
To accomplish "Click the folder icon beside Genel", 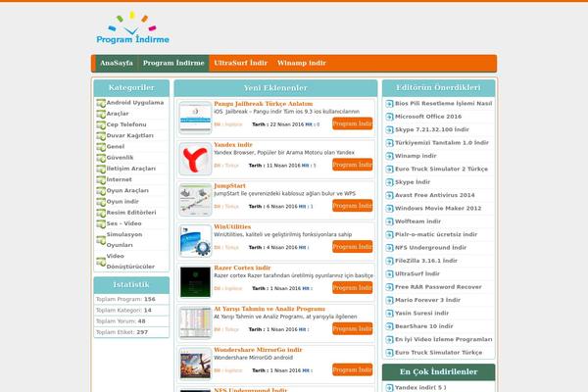I will pyautogui.click(x=101, y=147).
